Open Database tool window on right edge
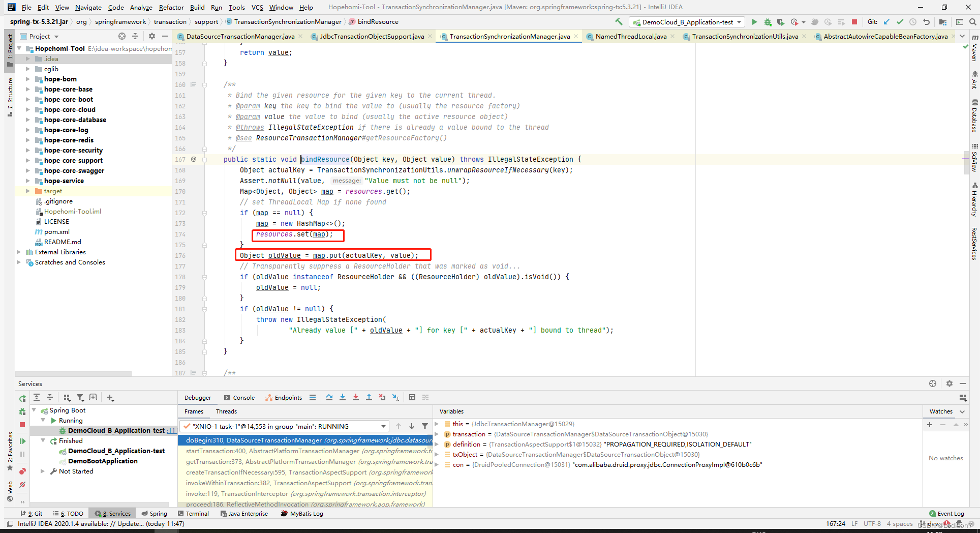This screenshot has width=980, height=533. 974,116
